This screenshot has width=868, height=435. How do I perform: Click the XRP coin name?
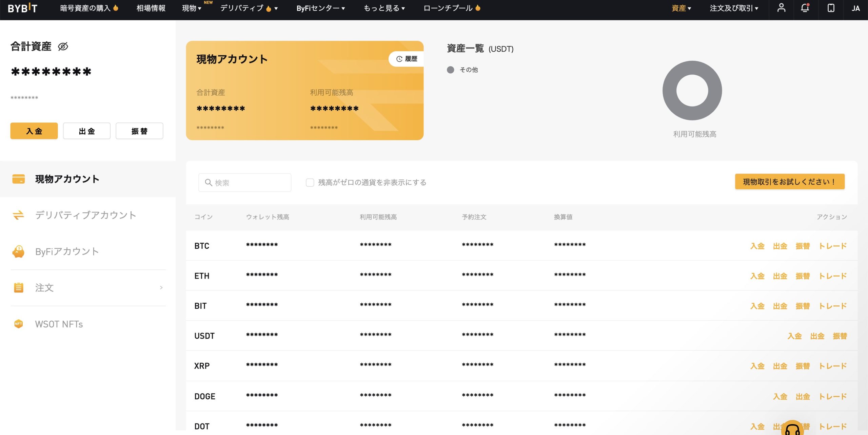pyautogui.click(x=202, y=366)
